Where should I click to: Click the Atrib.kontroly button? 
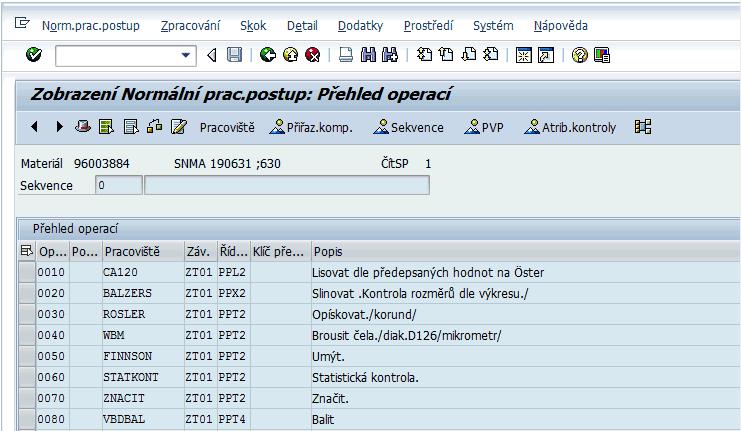[x=570, y=128]
